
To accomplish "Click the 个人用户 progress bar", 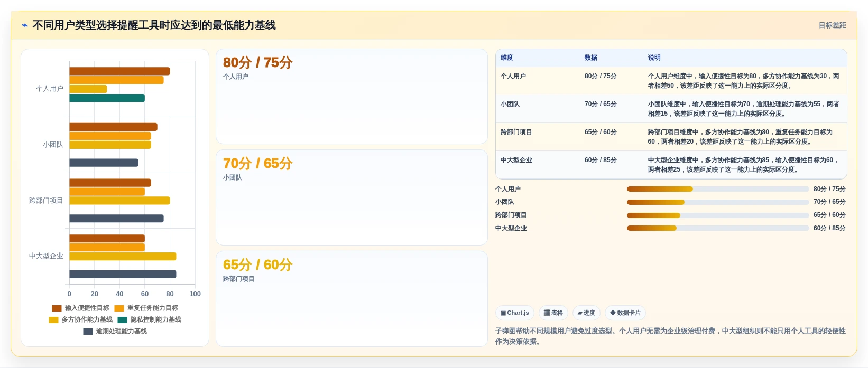I will click(x=718, y=189).
